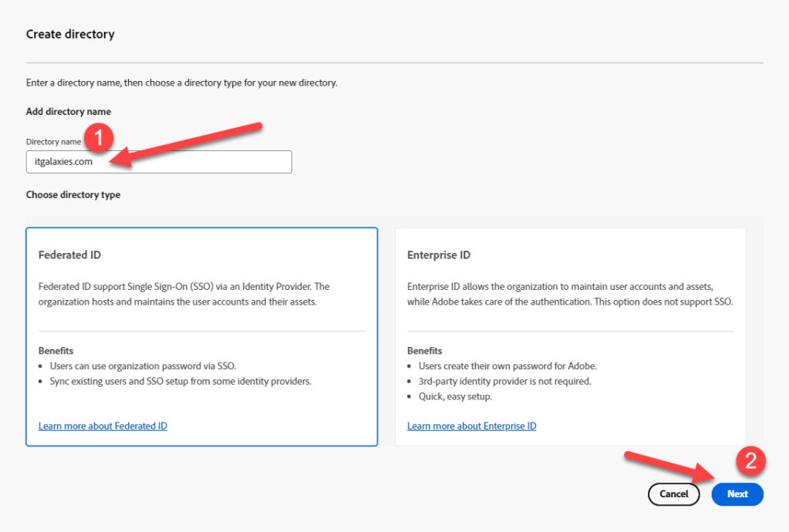Click the Create directory heading

click(70, 35)
